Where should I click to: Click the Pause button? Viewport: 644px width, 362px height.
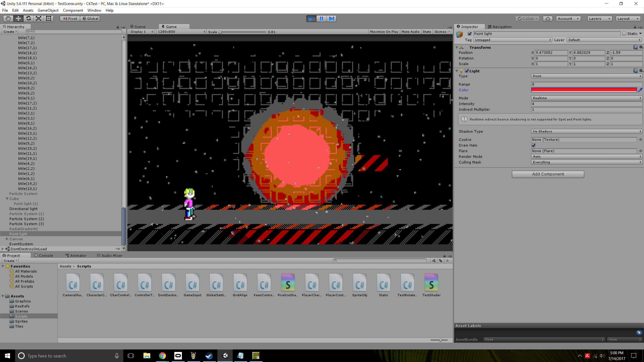click(x=321, y=19)
